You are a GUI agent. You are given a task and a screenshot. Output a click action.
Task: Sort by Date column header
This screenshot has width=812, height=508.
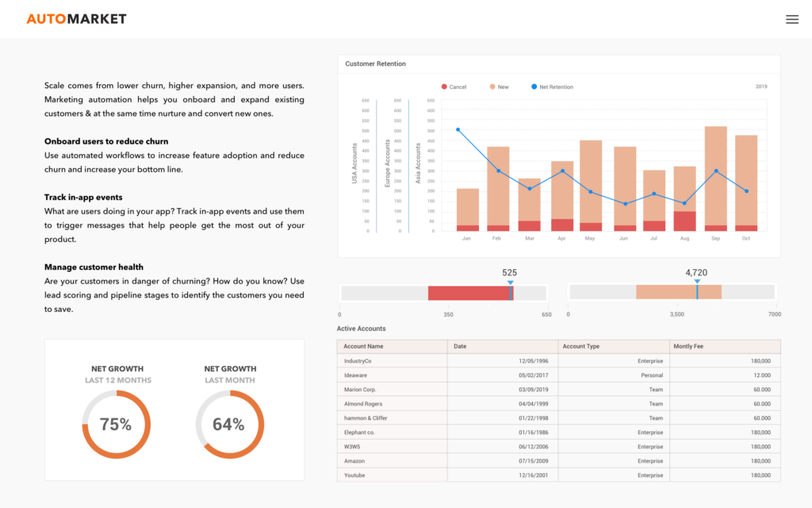(x=461, y=347)
